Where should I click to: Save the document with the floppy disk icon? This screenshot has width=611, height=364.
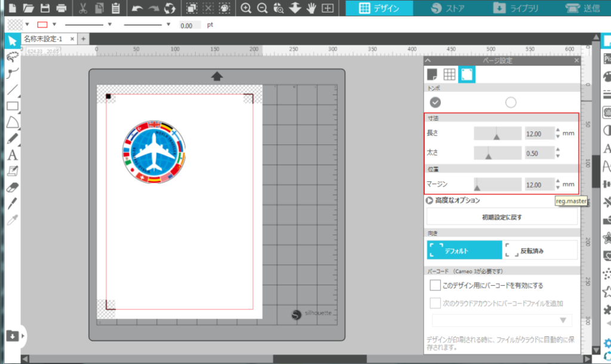pyautogui.click(x=45, y=8)
